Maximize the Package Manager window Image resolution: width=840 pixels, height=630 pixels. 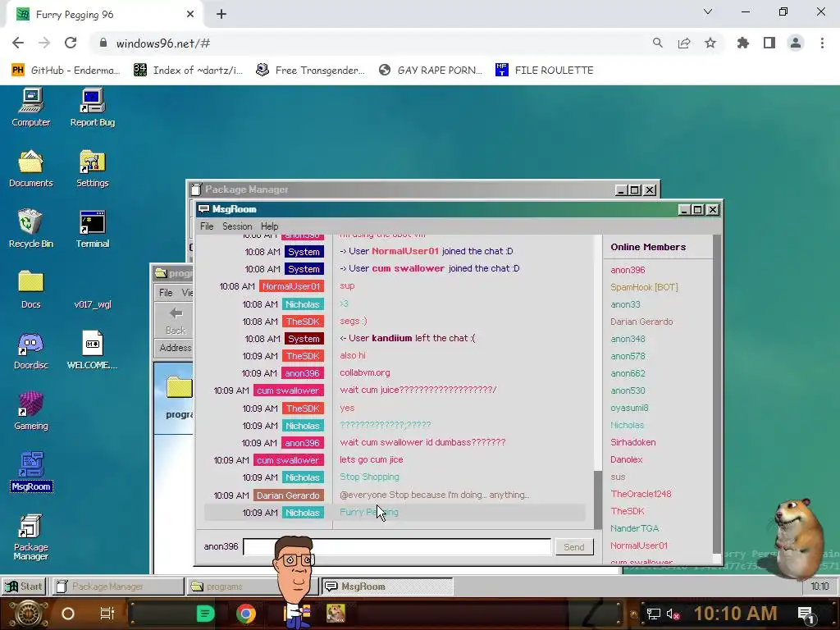click(635, 189)
